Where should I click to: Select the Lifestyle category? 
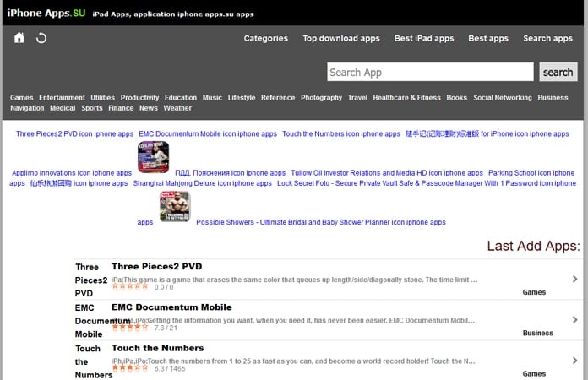242,98
